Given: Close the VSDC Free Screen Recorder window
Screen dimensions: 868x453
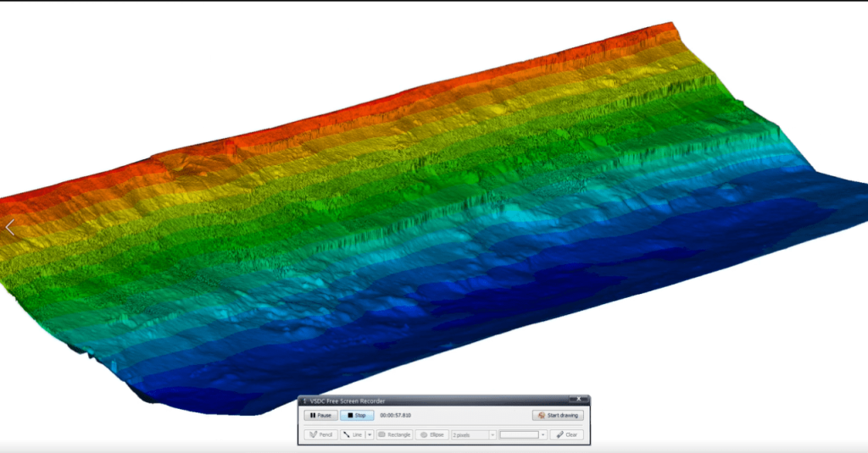Looking at the screenshot, I should (578, 399).
